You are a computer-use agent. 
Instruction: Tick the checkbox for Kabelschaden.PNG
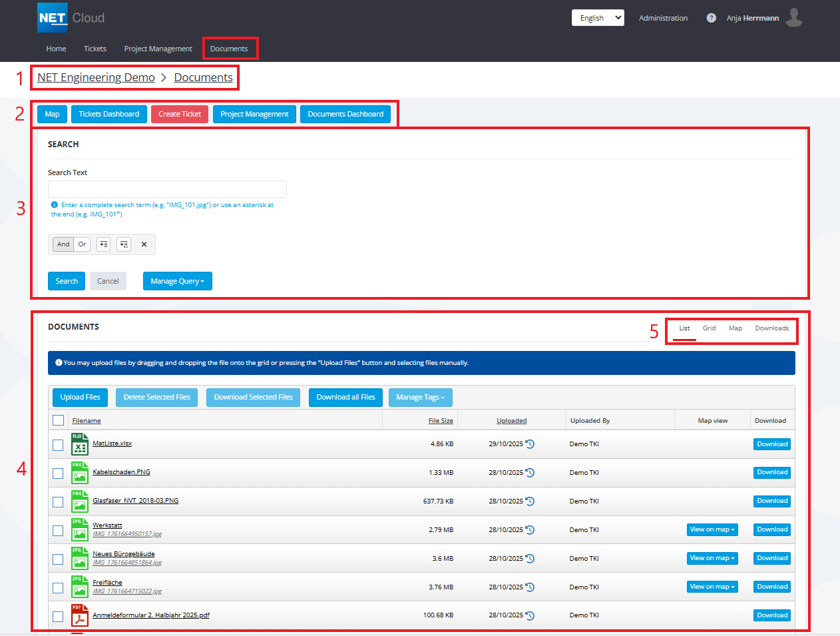[58, 474]
